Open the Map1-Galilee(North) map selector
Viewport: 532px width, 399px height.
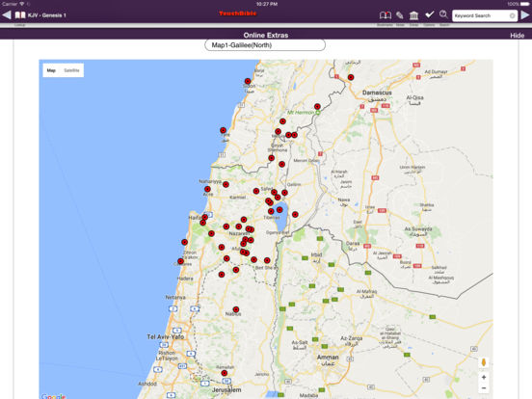pos(265,45)
